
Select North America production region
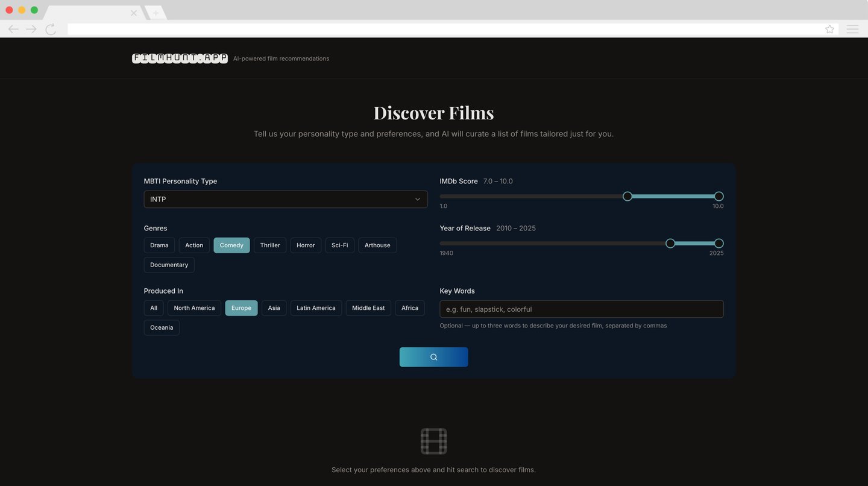194,308
